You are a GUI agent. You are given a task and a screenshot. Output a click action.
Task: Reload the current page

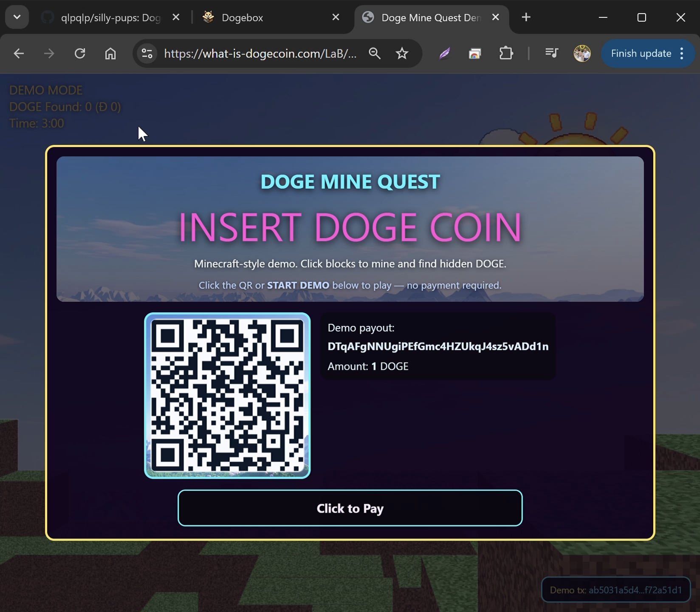point(80,54)
